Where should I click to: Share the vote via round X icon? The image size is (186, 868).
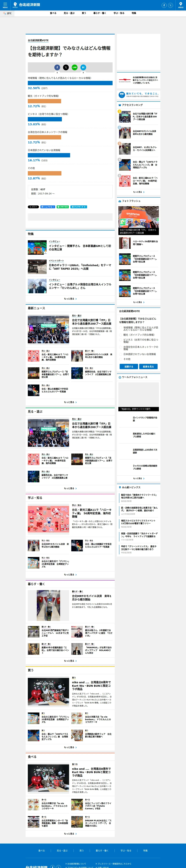pos(66,67)
